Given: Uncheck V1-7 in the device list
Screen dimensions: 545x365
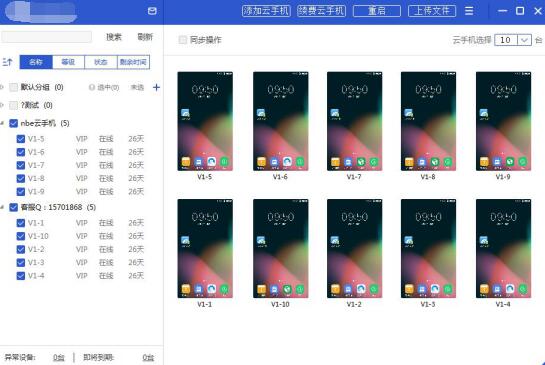Looking at the screenshot, I should [21, 165].
